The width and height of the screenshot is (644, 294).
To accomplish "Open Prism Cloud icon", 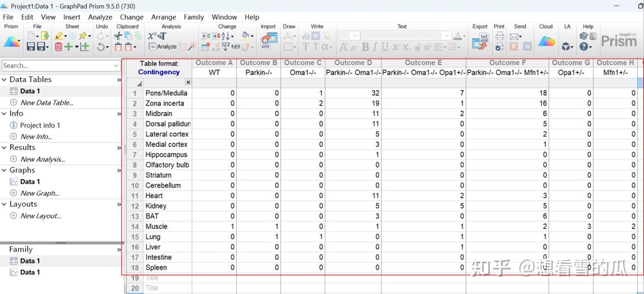I will click(x=546, y=41).
